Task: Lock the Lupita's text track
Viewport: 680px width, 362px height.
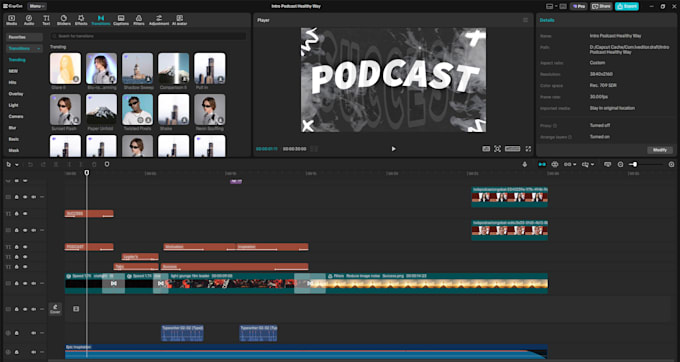Action: click(x=16, y=257)
